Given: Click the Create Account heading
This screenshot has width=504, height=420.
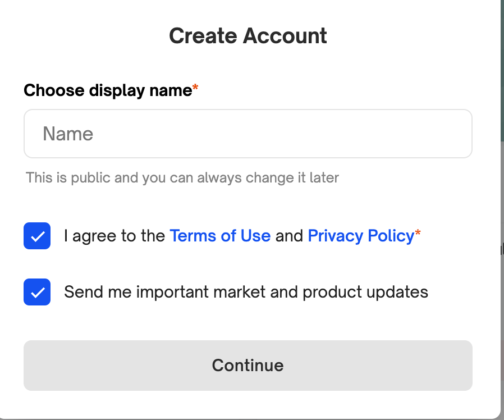Looking at the screenshot, I should point(248,36).
